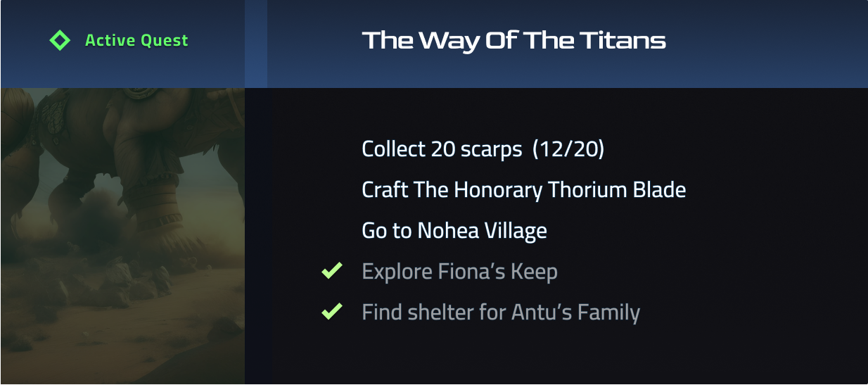Select the Active Quest label
This screenshot has width=868, height=385.
click(136, 40)
